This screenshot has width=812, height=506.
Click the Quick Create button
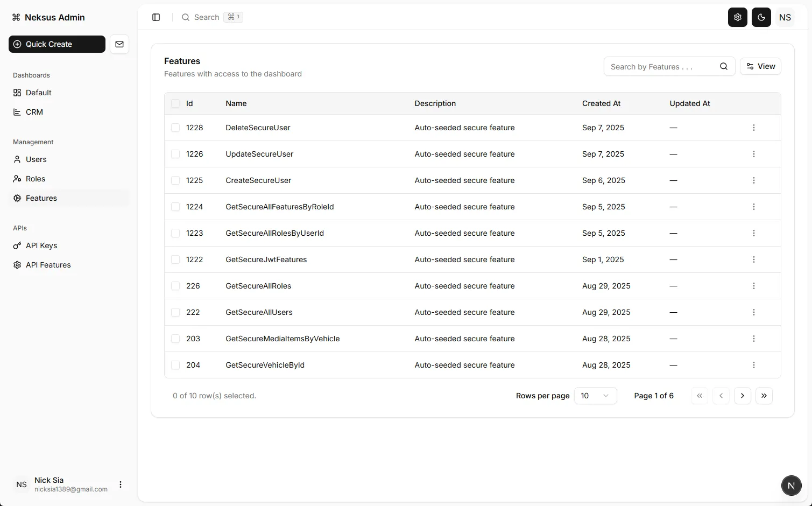pyautogui.click(x=57, y=44)
